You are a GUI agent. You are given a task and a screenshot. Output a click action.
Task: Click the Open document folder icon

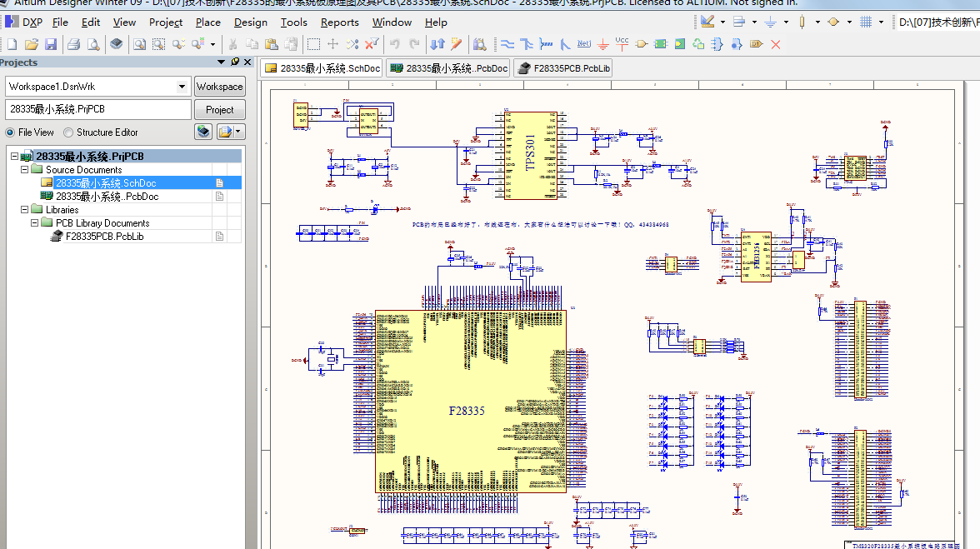tap(32, 44)
